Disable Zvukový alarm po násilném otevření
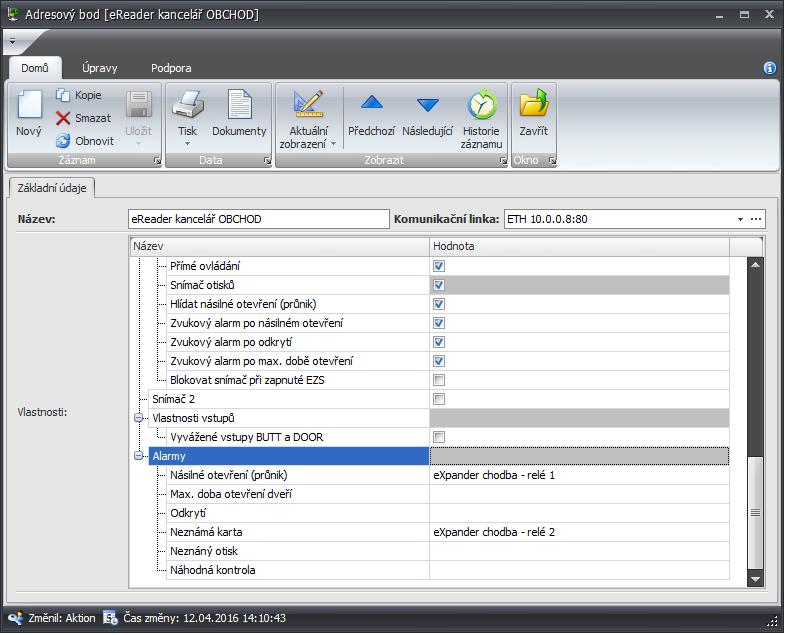This screenshot has width=786, height=635. (439, 323)
